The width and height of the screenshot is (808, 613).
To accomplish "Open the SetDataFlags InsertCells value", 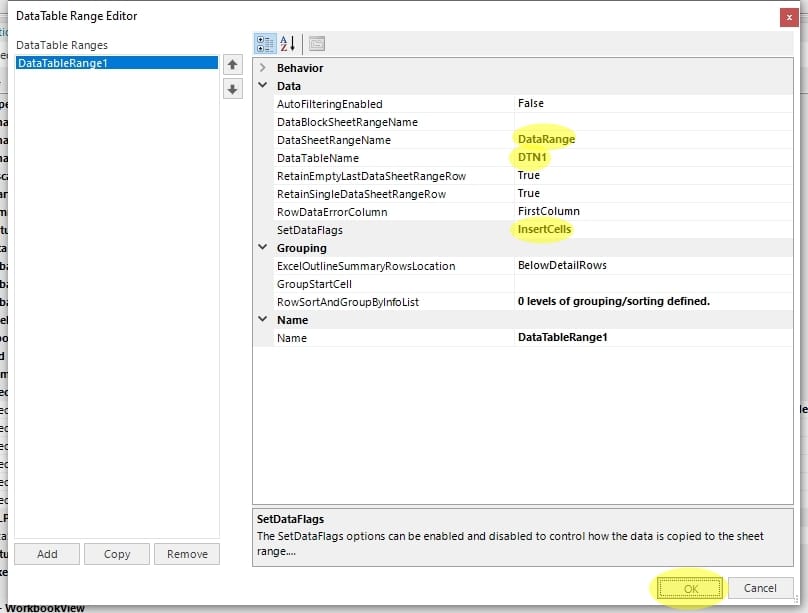I will click(545, 230).
